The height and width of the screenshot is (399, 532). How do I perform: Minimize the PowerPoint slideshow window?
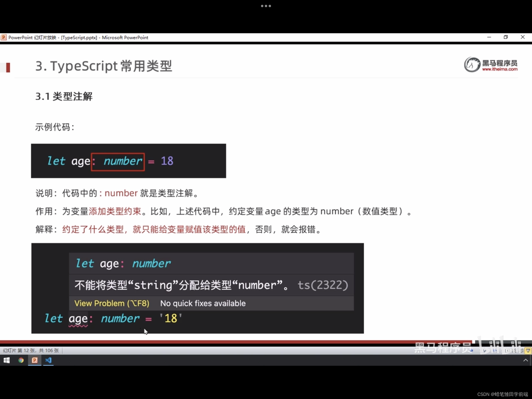489,37
